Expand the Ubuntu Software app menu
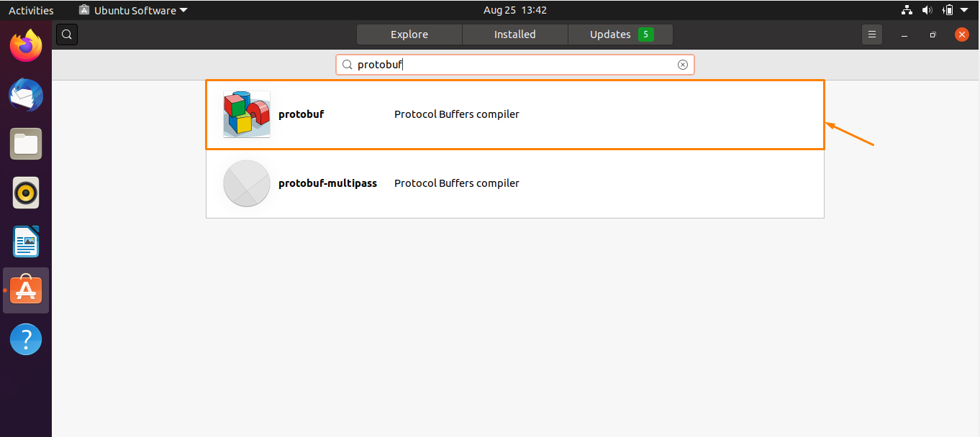 click(133, 10)
